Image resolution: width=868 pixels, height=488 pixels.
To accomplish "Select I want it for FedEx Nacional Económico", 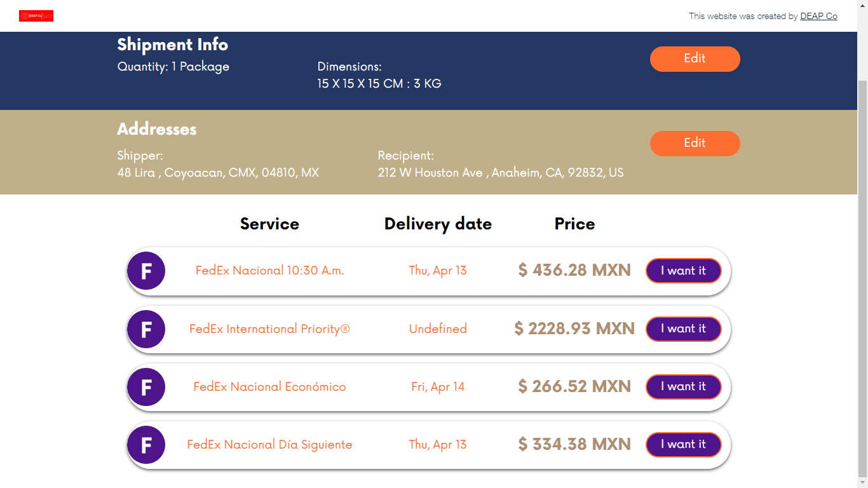I will (684, 387).
